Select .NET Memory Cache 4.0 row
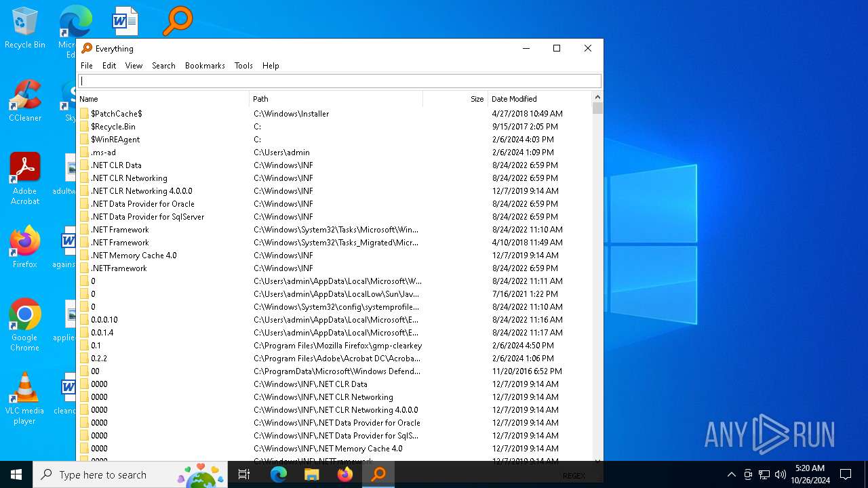This screenshot has height=488, width=868. point(334,255)
